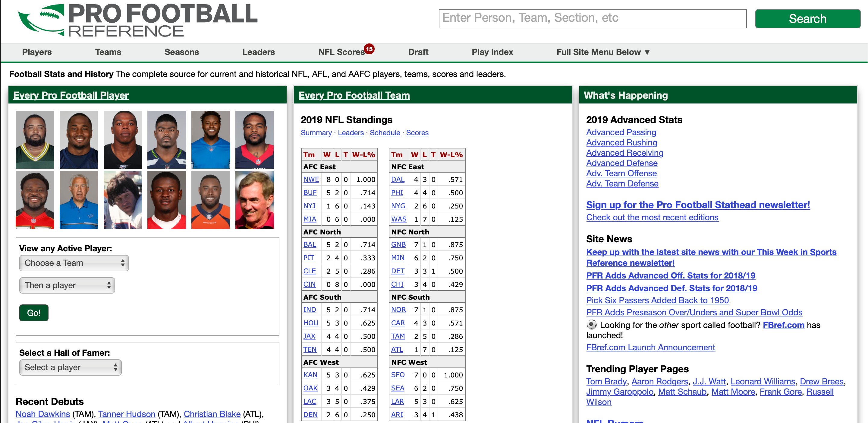This screenshot has width=868, height=423.
Task: Open the Teams menu
Action: click(108, 52)
